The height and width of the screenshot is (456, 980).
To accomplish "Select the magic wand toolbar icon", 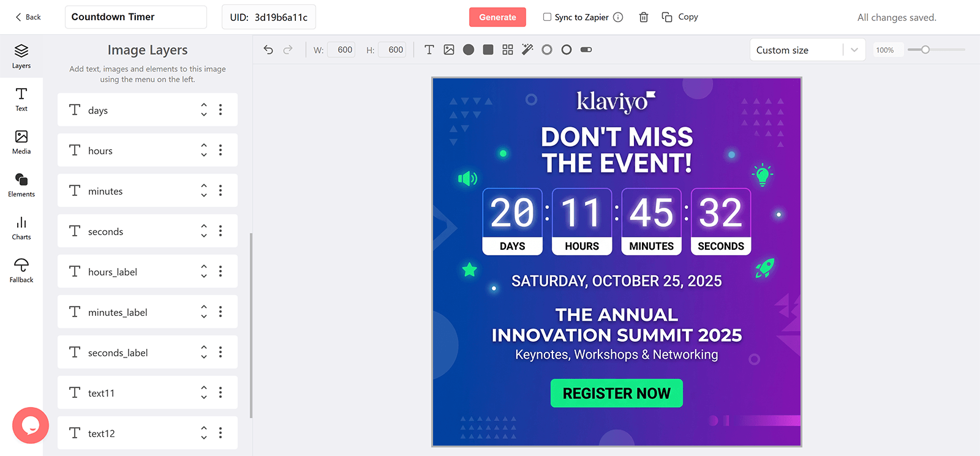I will [527, 50].
